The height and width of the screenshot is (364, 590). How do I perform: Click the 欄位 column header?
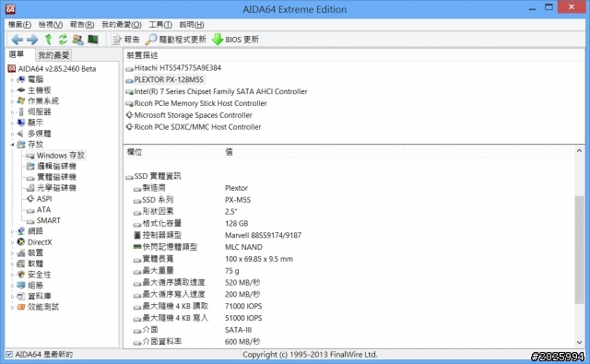tap(172, 152)
